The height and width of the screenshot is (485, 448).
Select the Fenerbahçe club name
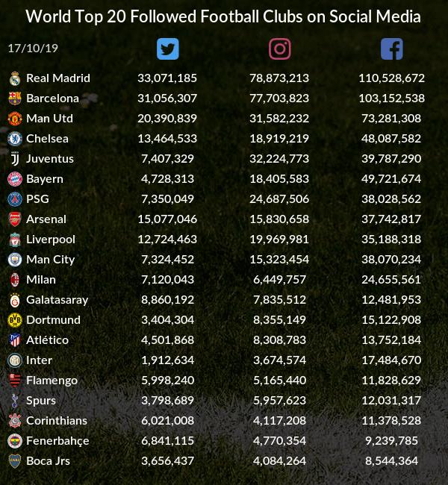click(x=57, y=440)
